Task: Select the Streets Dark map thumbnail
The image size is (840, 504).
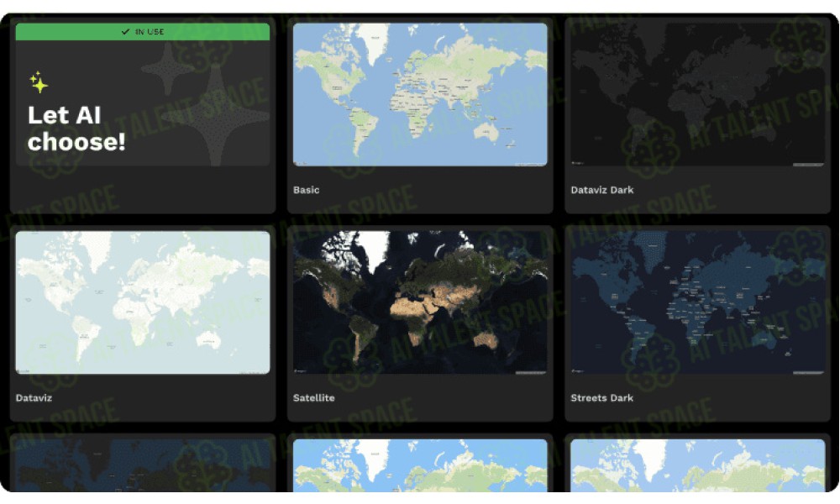Action: point(697,302)
